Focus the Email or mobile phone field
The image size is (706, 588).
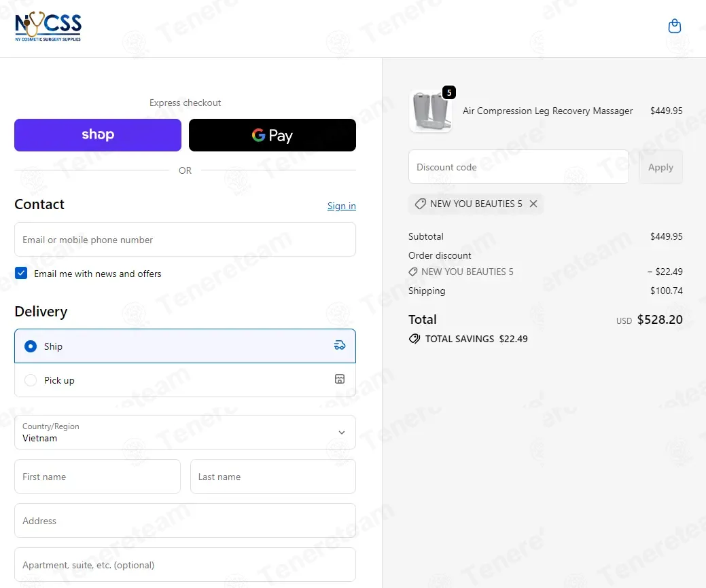pos(185,239)
